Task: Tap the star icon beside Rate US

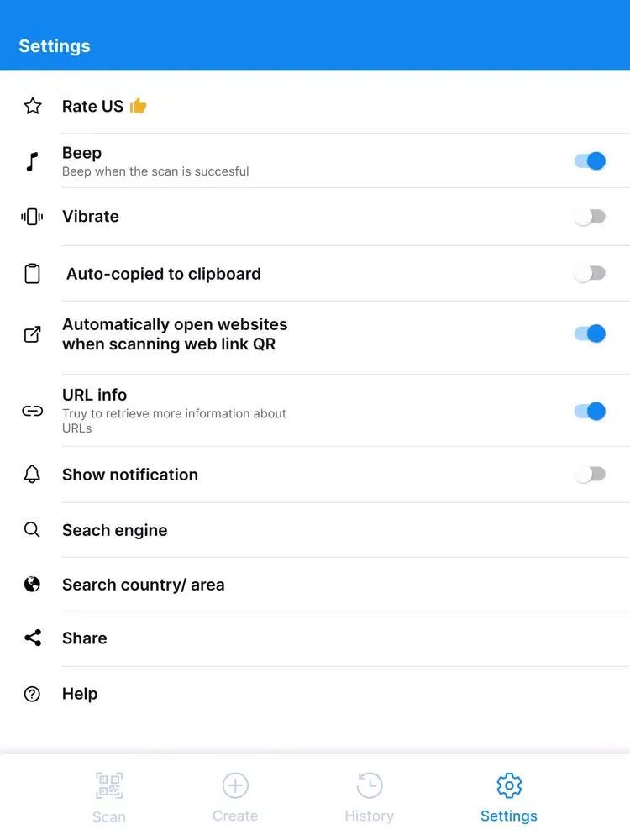Action: click(33, 106)
